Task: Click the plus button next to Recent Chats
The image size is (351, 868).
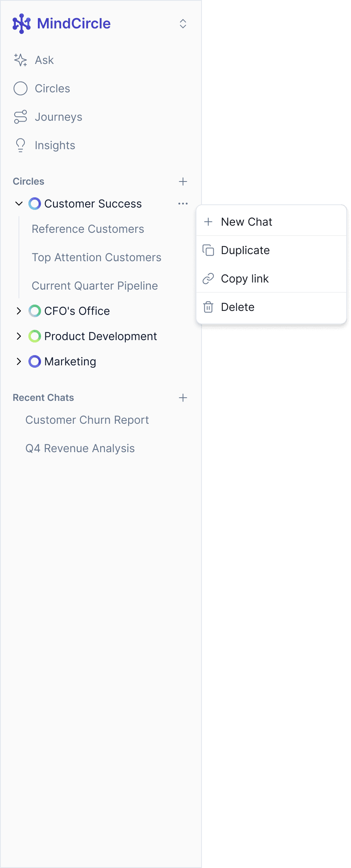Action: point(183,398)
